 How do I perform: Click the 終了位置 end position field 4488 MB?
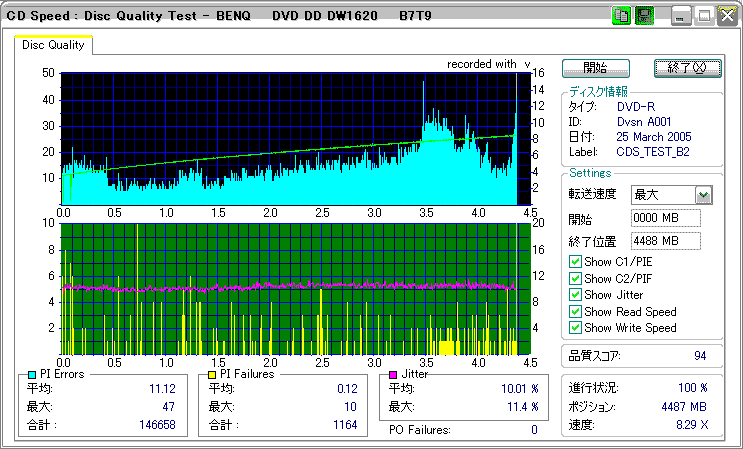tap(665, 241)
